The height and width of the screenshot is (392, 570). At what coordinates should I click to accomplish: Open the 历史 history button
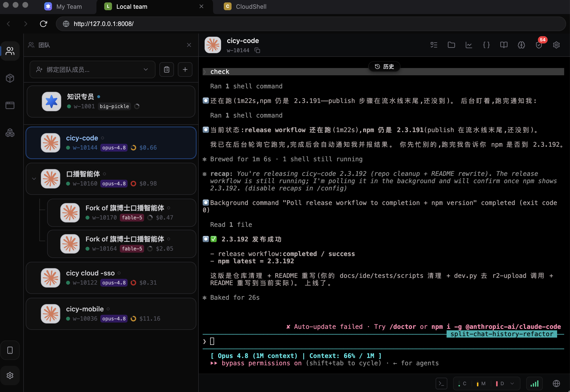(x=384, y=67)
